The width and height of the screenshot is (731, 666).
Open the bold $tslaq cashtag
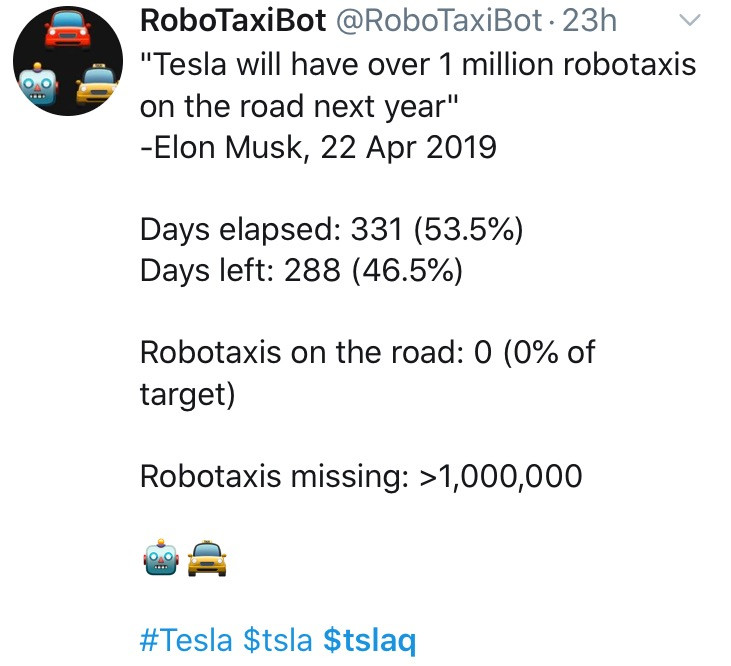click(370, 640)
